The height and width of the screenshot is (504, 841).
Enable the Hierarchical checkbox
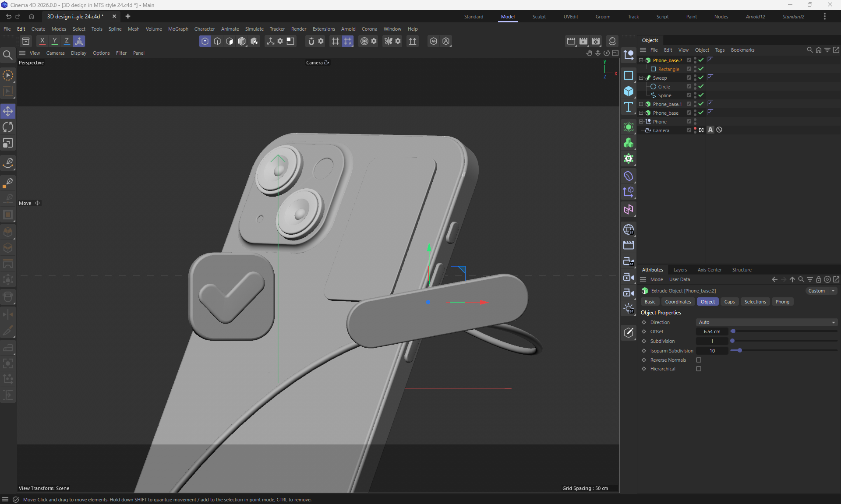699,369
